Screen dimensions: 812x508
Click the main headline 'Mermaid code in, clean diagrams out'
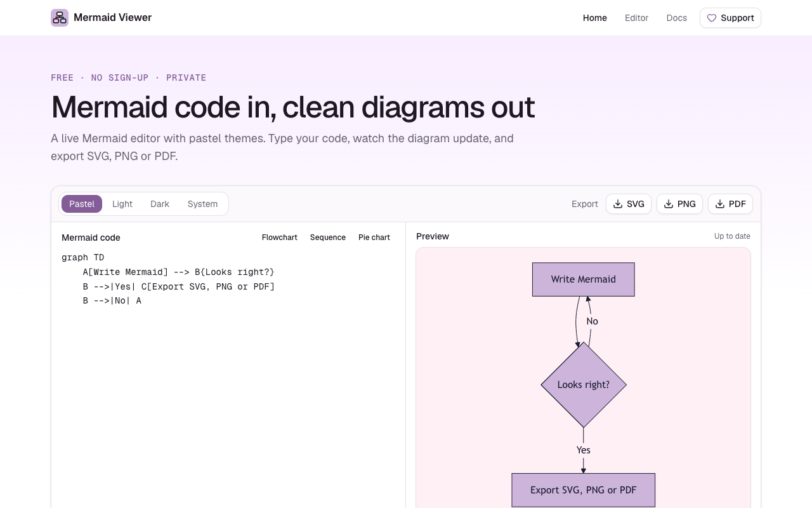coord(293,107)
